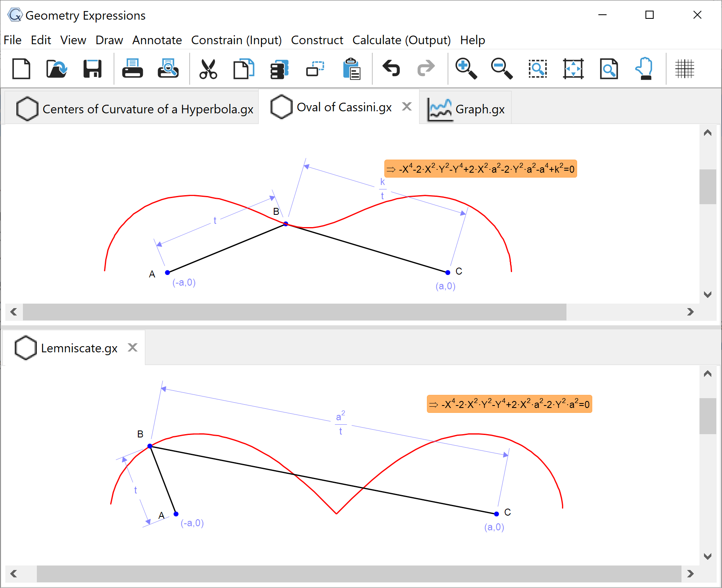Toggle the grid display icon

(684, 69)
